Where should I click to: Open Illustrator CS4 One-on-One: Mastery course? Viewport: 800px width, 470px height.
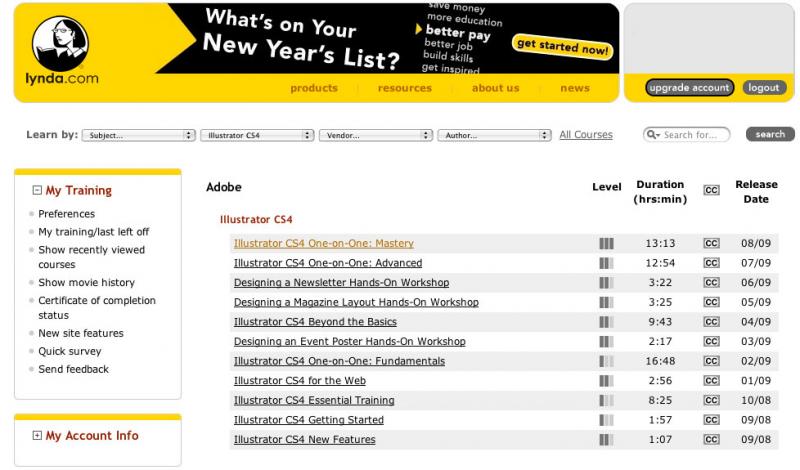[x=323, y=243]
